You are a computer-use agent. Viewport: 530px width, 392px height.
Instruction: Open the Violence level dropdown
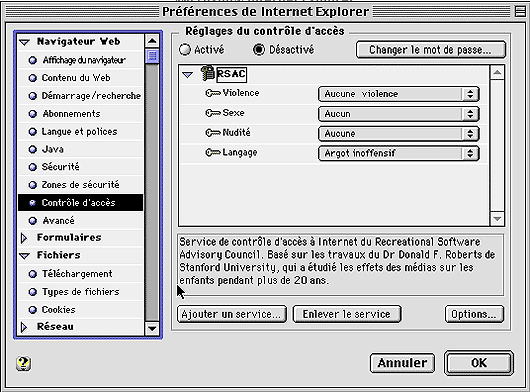[399, 94]
